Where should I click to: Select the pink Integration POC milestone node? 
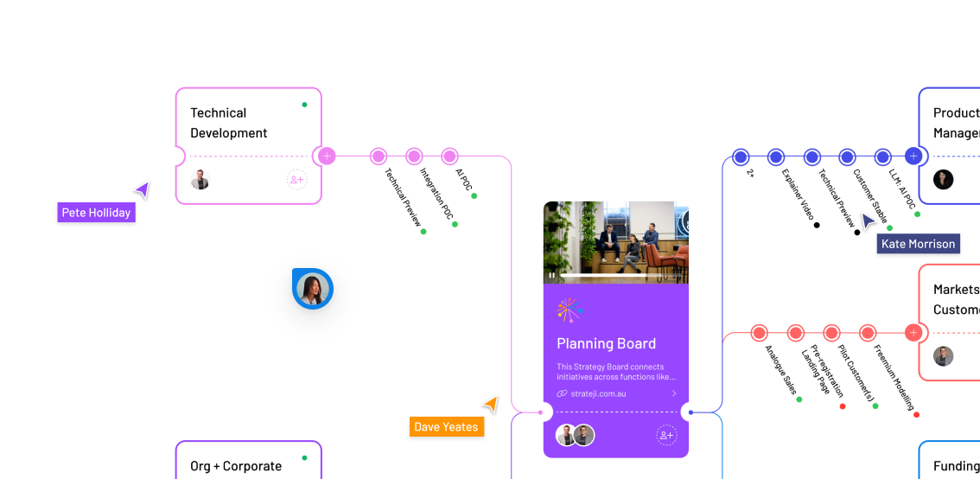[414, 156]
